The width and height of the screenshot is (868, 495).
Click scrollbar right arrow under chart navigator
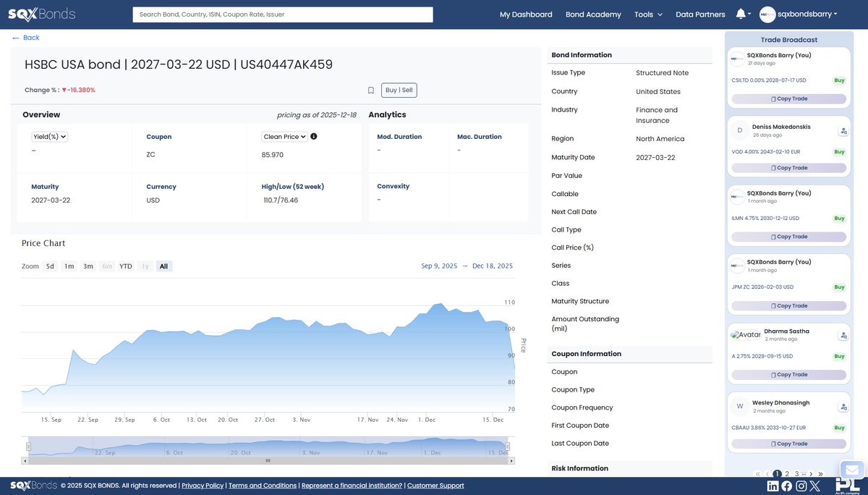point(511,460)
